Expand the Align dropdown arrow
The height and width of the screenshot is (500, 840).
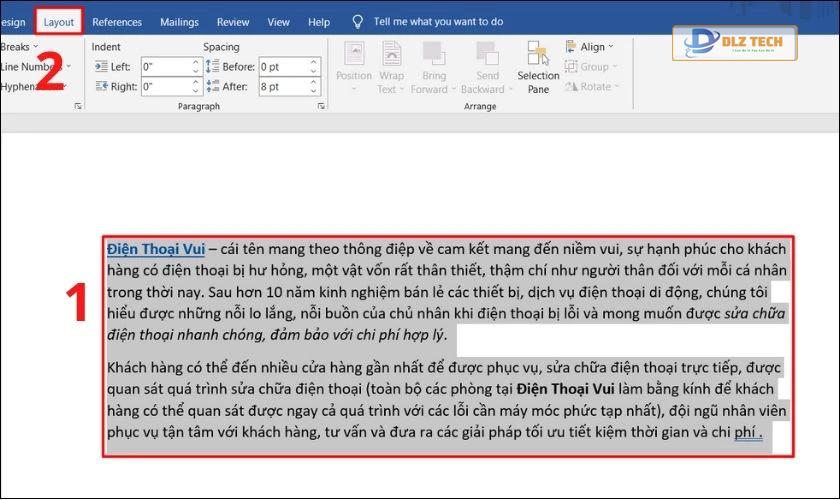click(611, 47)
